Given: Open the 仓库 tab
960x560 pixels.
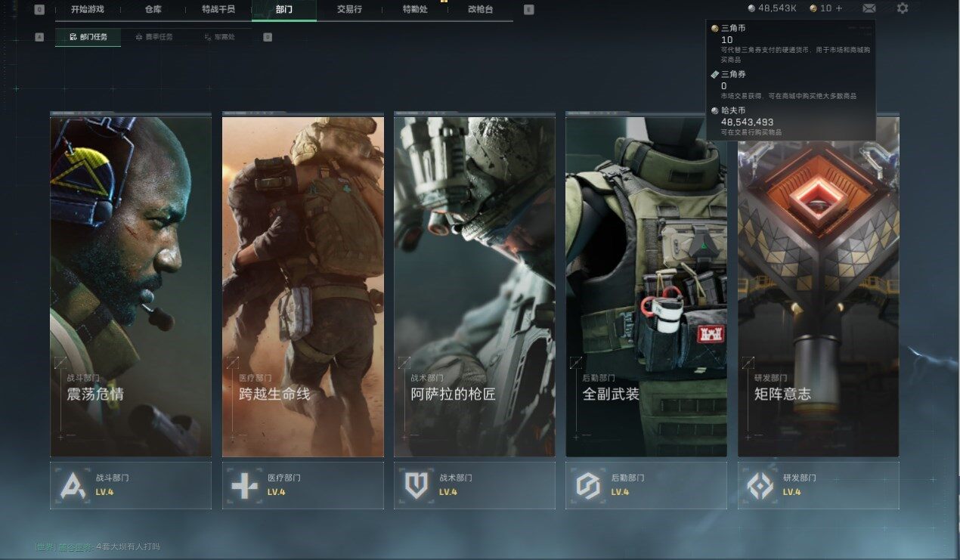Looking at the screenshot, I should [153, 10].
